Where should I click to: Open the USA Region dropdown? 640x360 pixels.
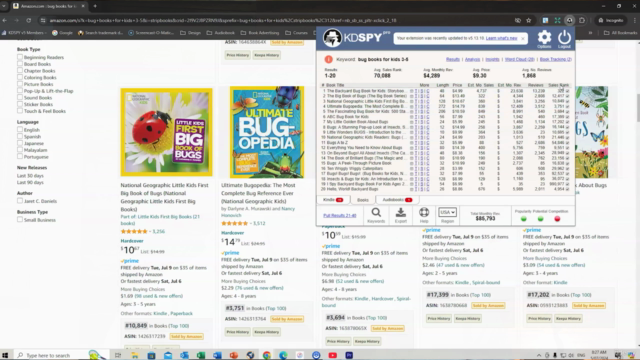[447, 212]
